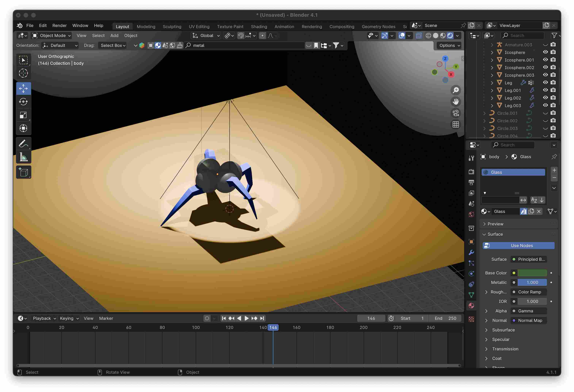This screenshot has width=574, height=392.
Task: Toggle the camera view icon
Action: click(x=456, y=113)
